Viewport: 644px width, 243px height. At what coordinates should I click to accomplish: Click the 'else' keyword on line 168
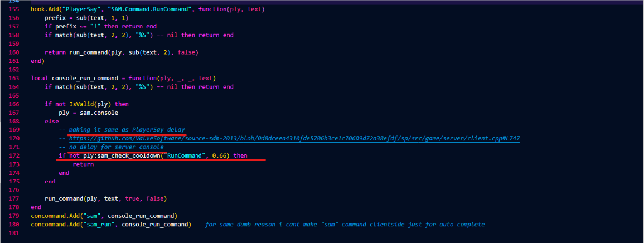pos(52,121)
